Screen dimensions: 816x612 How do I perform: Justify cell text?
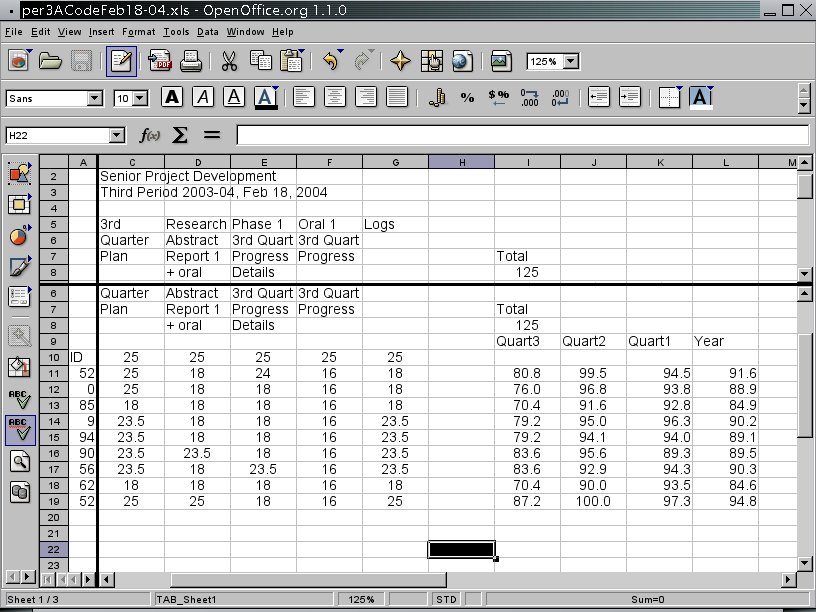[x=397, y=97]
